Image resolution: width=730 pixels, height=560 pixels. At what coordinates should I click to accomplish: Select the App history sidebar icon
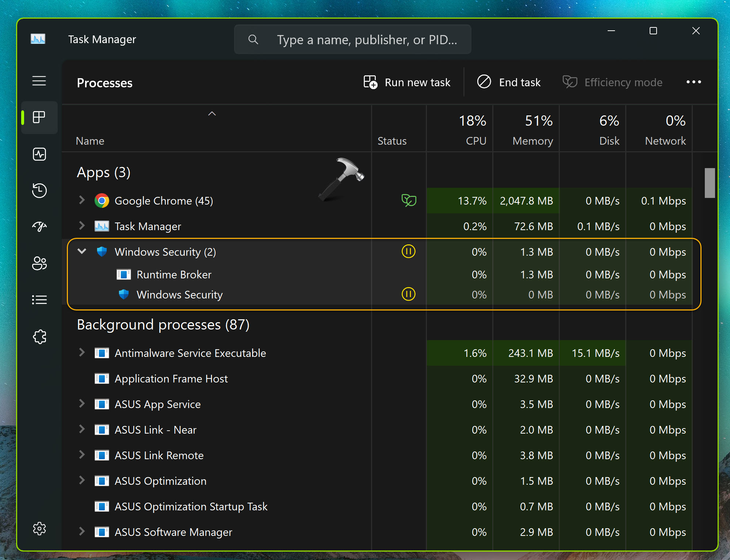coord(39,190)
